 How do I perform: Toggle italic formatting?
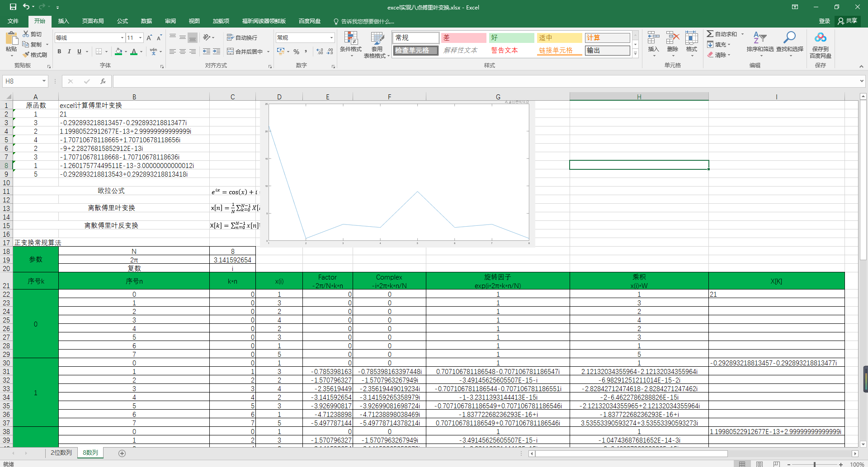(69, 51)
